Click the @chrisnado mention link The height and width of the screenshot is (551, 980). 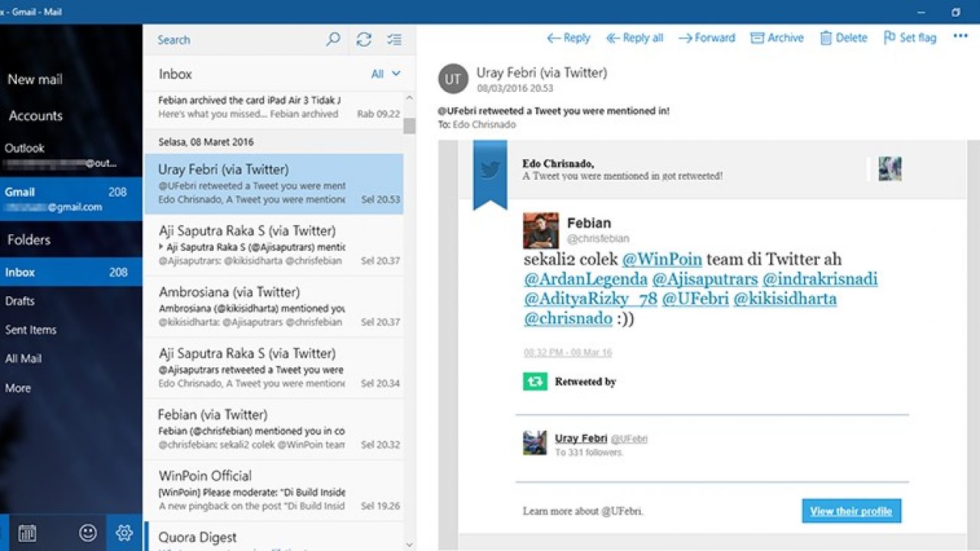568,318
